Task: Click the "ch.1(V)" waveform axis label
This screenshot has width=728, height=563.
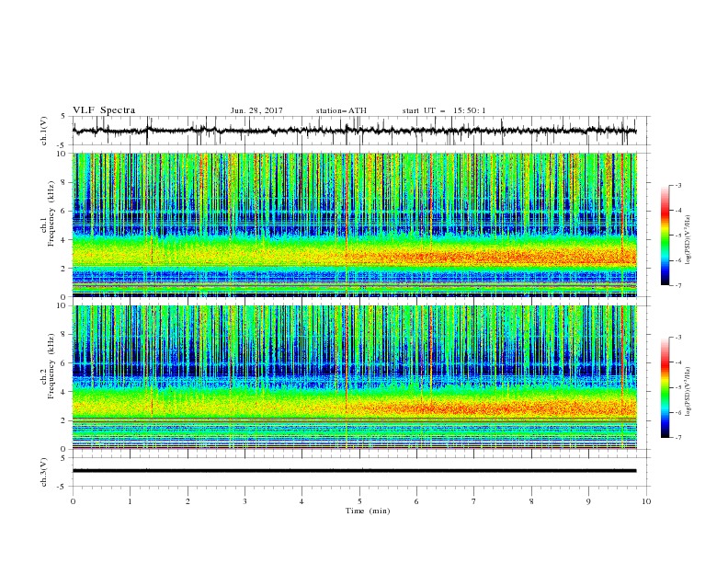Action: coord(44,131)
